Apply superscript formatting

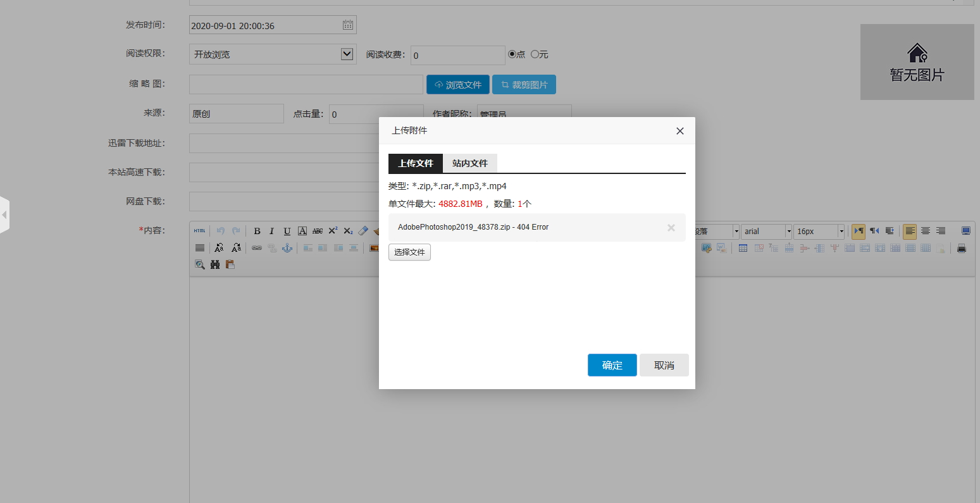pyautogui.click(x=333, y=231)
